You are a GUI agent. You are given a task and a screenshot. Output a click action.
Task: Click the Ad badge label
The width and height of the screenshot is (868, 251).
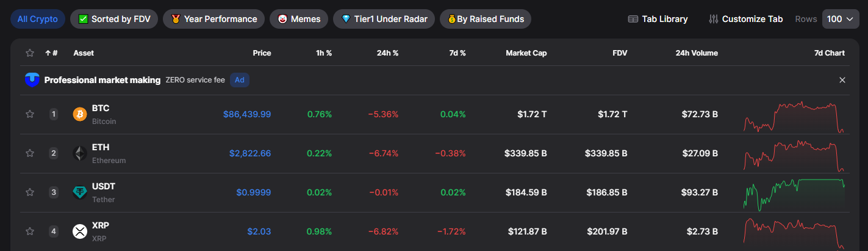[240, 80]
